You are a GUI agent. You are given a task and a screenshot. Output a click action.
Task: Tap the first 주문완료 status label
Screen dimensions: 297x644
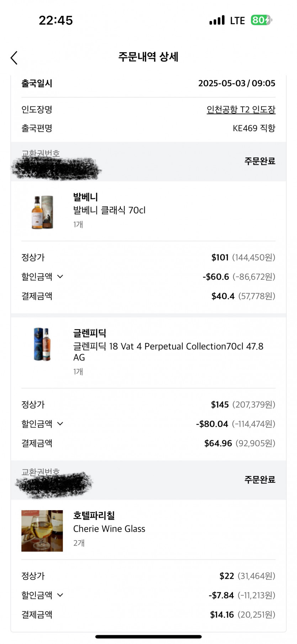tap(260, 161)
